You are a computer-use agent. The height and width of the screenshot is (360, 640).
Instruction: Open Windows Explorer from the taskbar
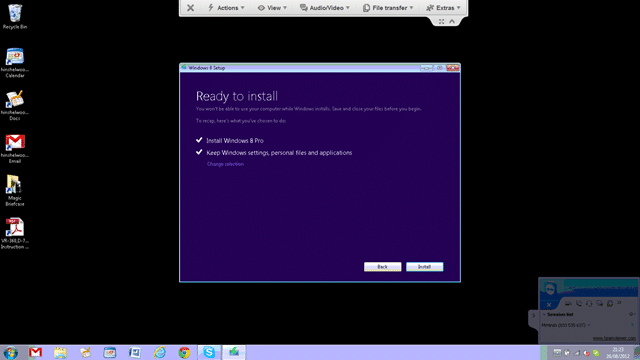coord(60,352)
